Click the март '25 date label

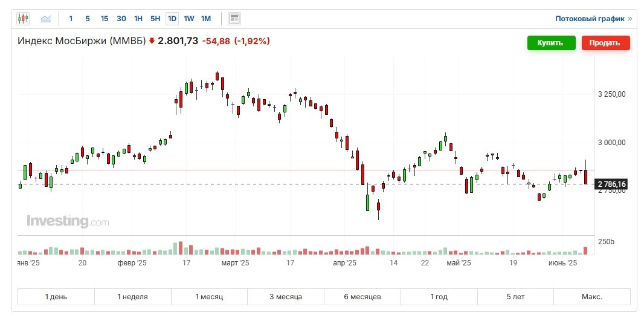(236, 262)
